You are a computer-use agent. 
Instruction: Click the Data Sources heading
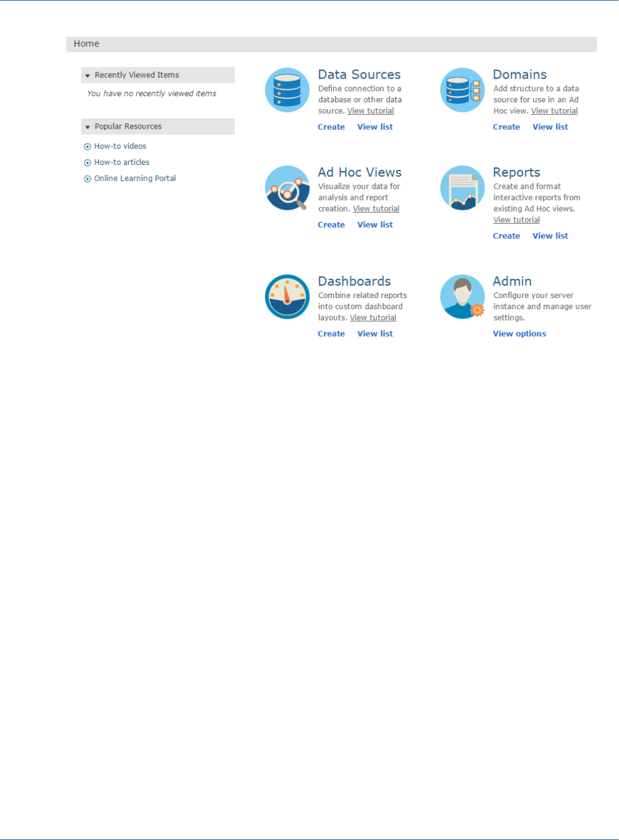tap(359, 74)
